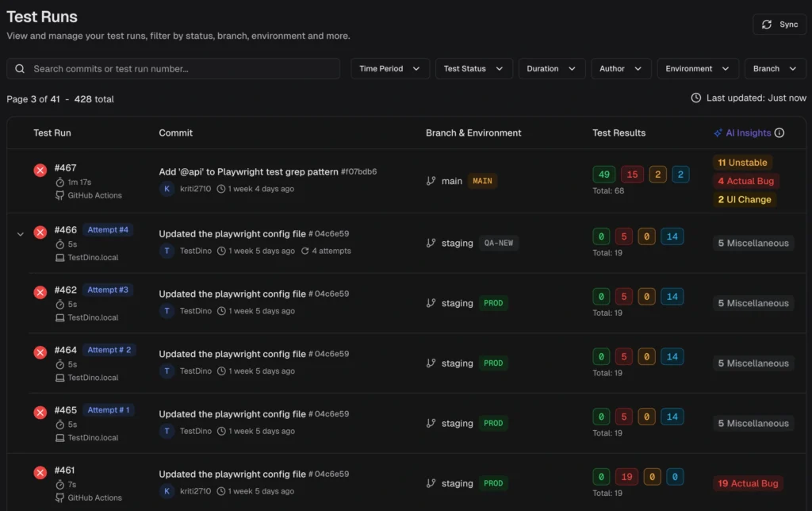
Task: Open the Test Status filter dropdown
Action: [473, 69]
